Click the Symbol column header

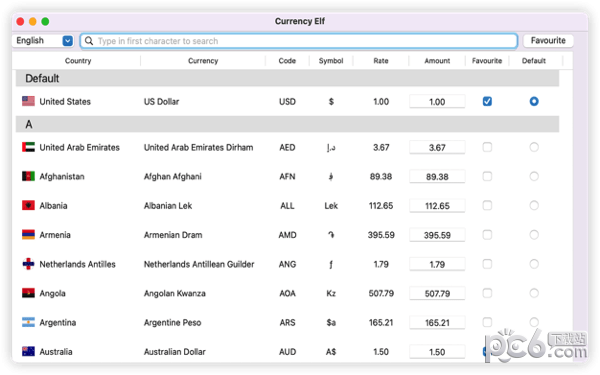pos(331,60)
